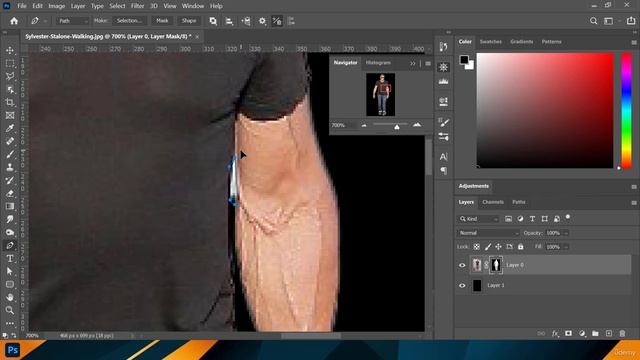
Task: Select the Clone Stamp tool
Action: coord(10,167)
